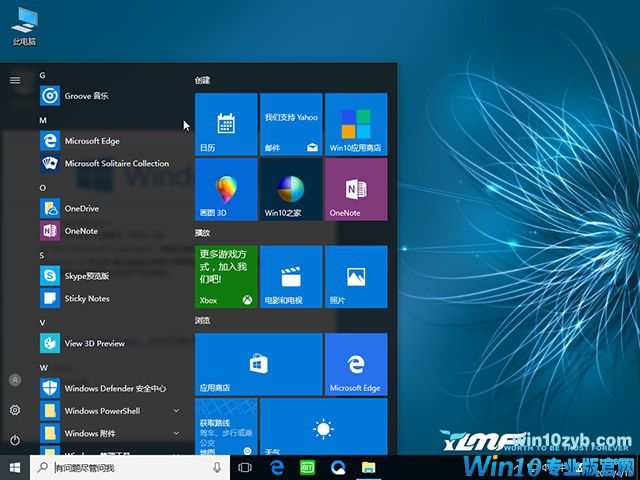
Task: Expand the Windows PowerShell folder
Action: 176,410
